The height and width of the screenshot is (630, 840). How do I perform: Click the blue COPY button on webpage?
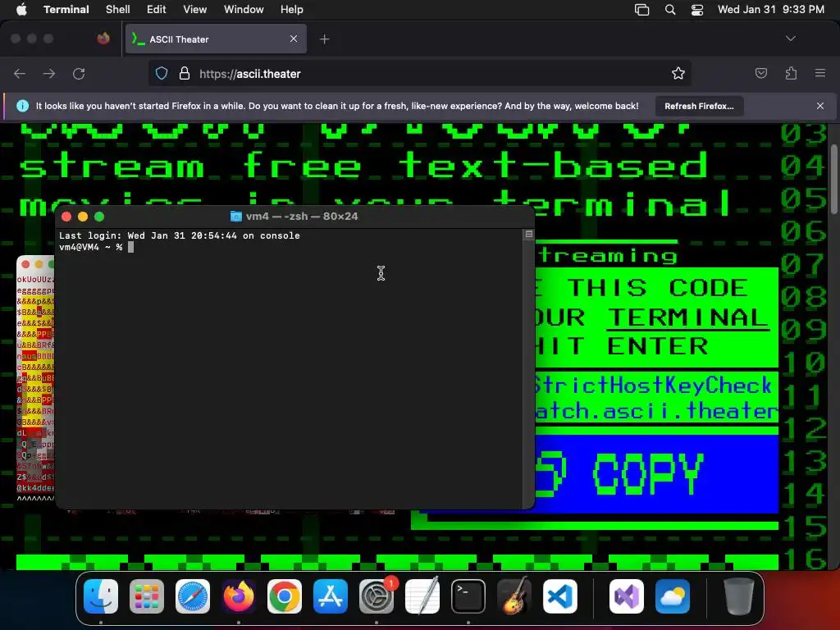pos(656,473)
